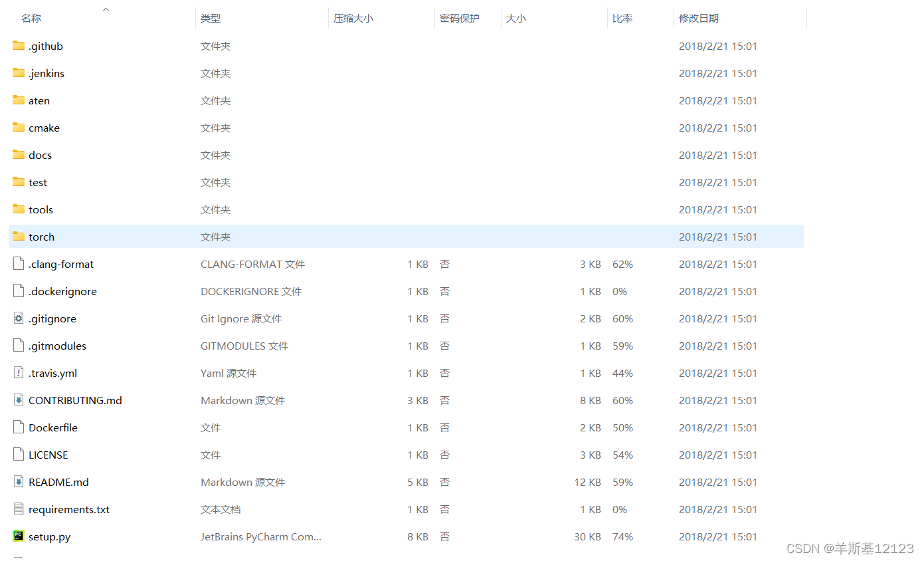924x561 pixels.
Task: Click the Yaml 源文件 type cell
Action: [229, 373]
